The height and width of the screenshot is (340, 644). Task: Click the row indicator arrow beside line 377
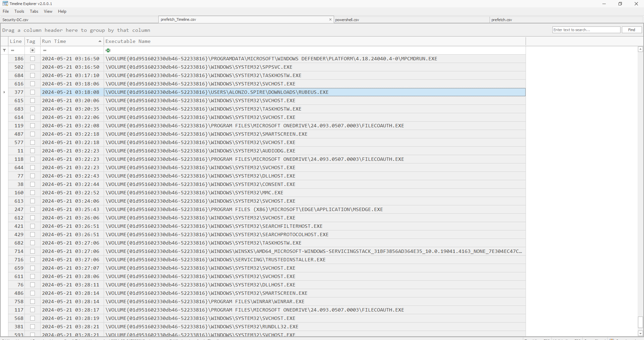4,92
